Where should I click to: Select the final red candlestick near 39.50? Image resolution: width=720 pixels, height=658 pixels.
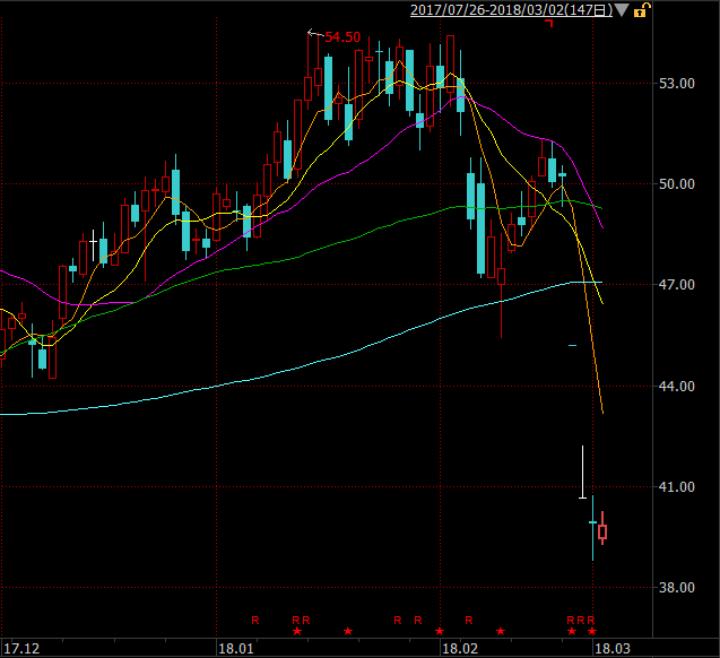(x=602, y=531)
